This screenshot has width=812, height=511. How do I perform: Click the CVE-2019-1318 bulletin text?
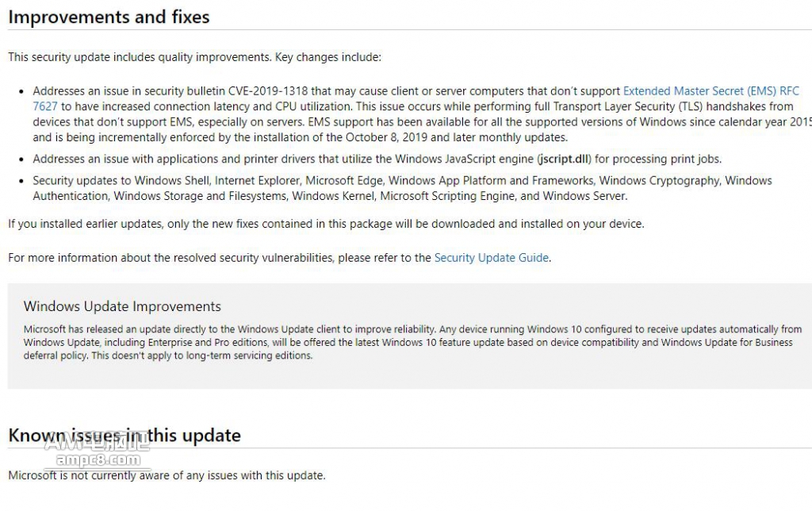pos(268,91)
